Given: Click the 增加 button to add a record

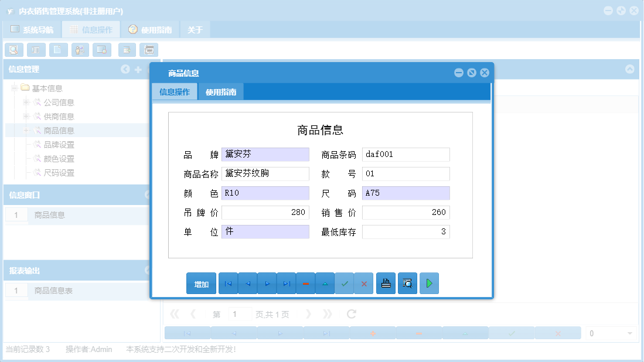Looking at the screenshot, I should (201, 283).
